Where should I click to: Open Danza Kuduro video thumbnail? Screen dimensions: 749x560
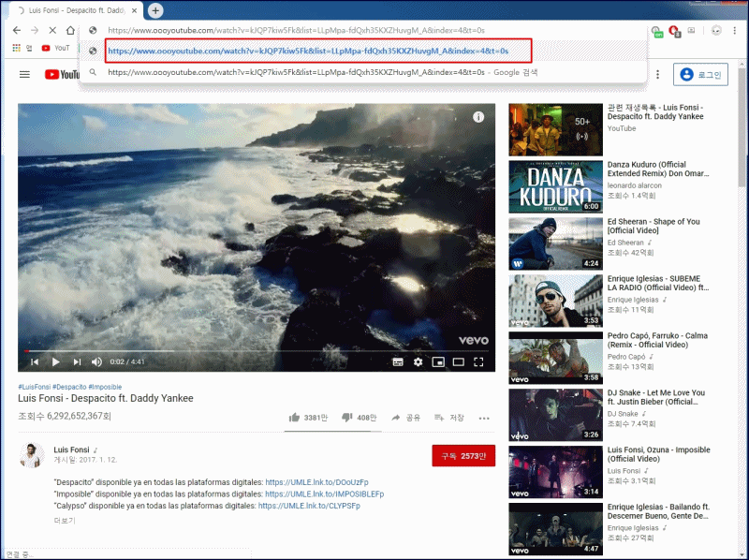click(555, 187)
